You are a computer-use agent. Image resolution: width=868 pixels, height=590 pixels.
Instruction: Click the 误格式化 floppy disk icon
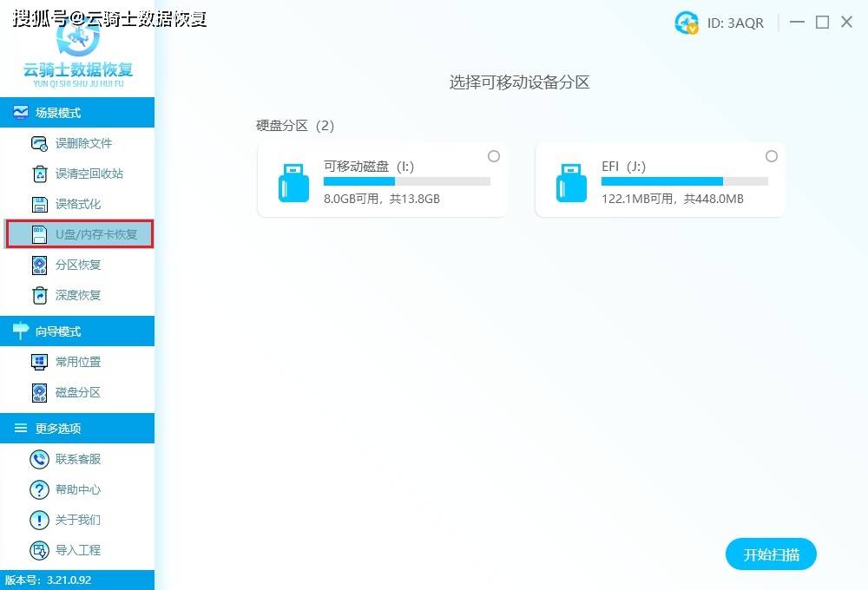point(39,204)
